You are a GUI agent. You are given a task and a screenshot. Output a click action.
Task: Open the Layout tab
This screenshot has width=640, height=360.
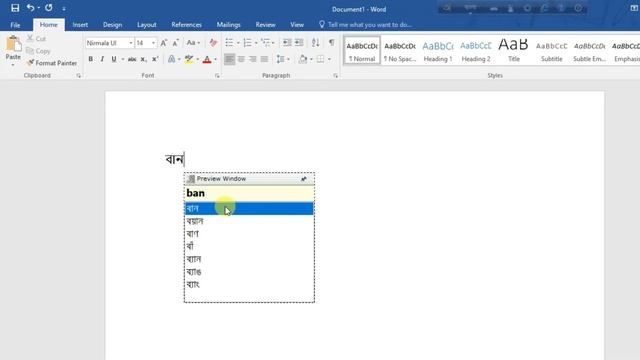coord(147,25)
